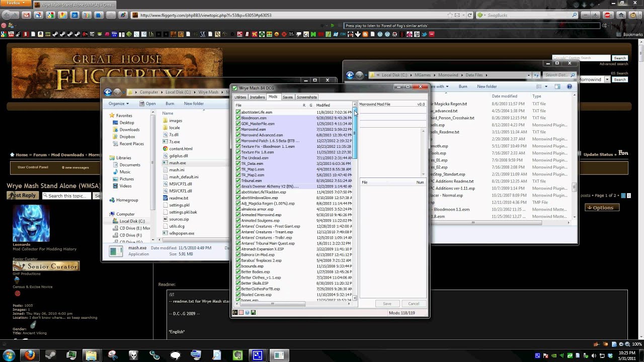
Task: Toggle the Texture Fix 1.8.esm checkbox
Action: pos(238,152)
